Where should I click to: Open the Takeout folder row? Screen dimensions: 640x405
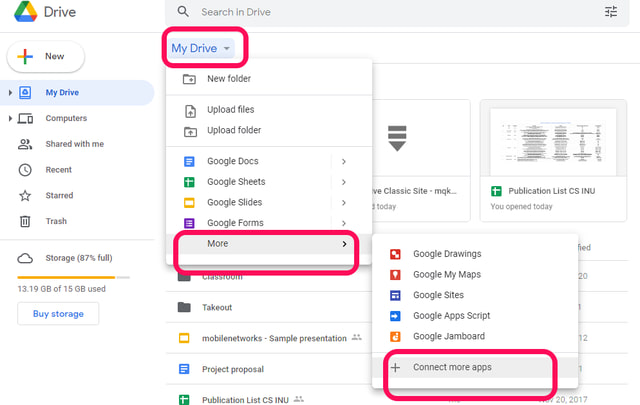coord(397,307)
